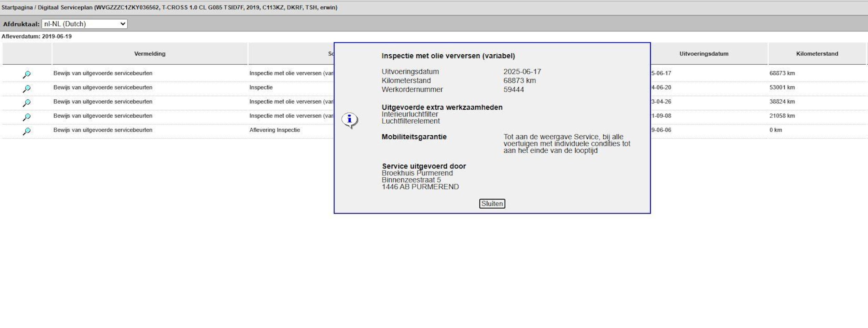This screenshot has width=868, height=328.
Task: Click the Uitvoeringsdatum column header
Action: pos(703,54)
